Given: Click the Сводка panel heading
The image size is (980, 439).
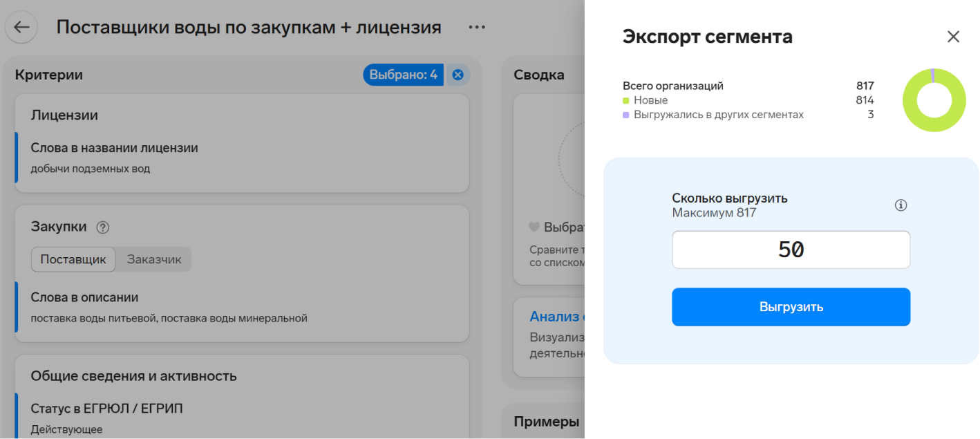Looking at the screenshot, I should click(x=539, y=75).
